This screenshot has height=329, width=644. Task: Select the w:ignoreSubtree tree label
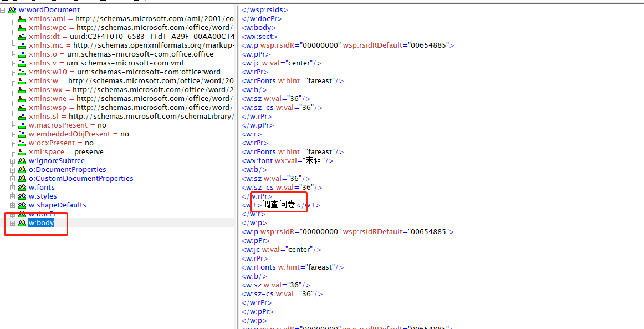(x=57, y=161)
